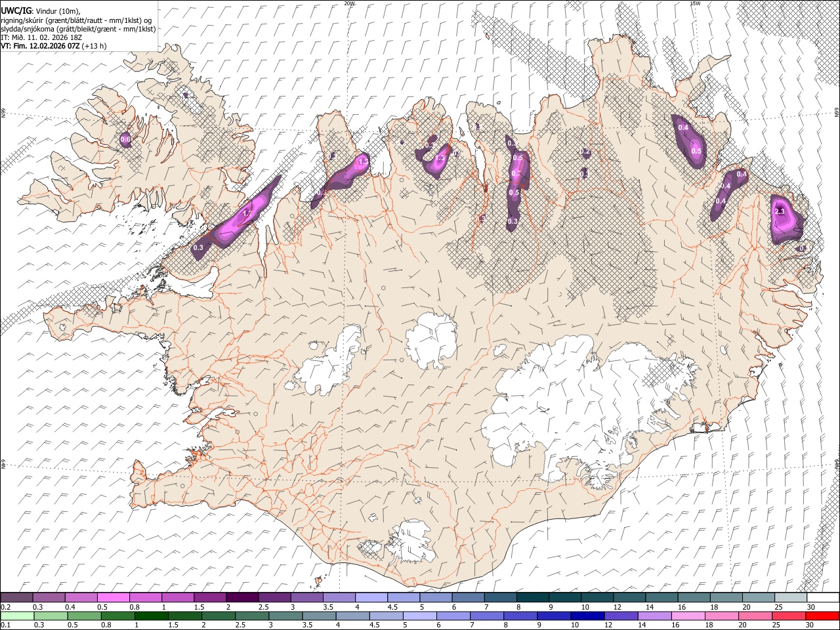Click the UWC/IG Vindur (10m) title line

pos(41,11)
